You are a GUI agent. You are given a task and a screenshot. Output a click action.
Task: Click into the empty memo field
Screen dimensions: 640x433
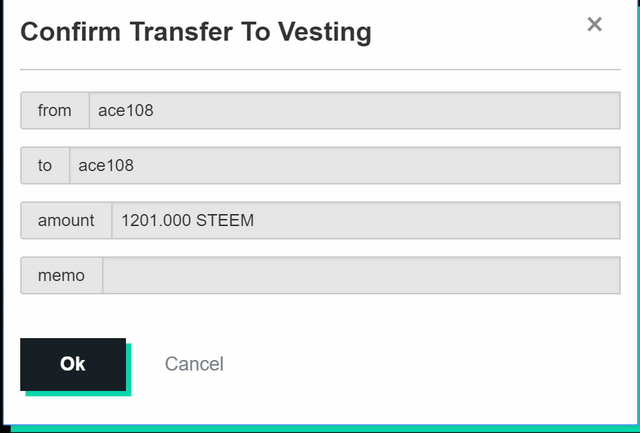click(361, 275)
